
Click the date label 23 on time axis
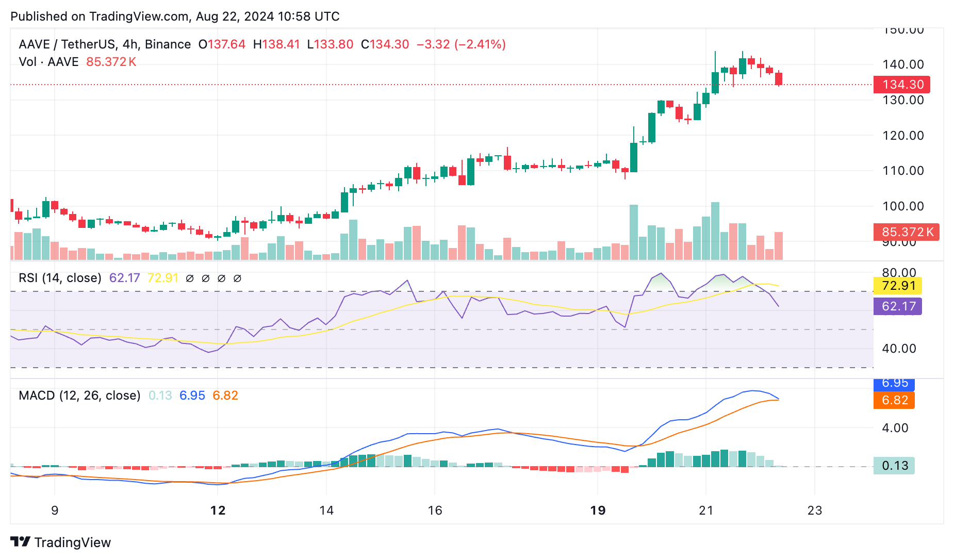[814, 510]
